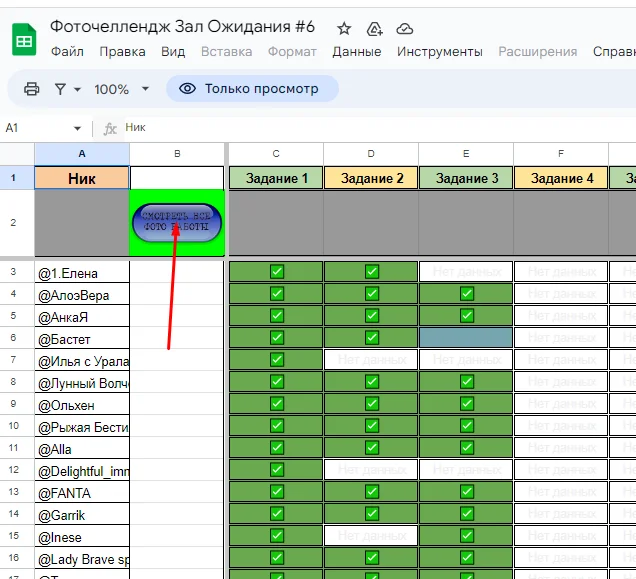Click the print icon in toolbar
The image size is (636, 579).
pyautogui.click(x=31, y=89)
